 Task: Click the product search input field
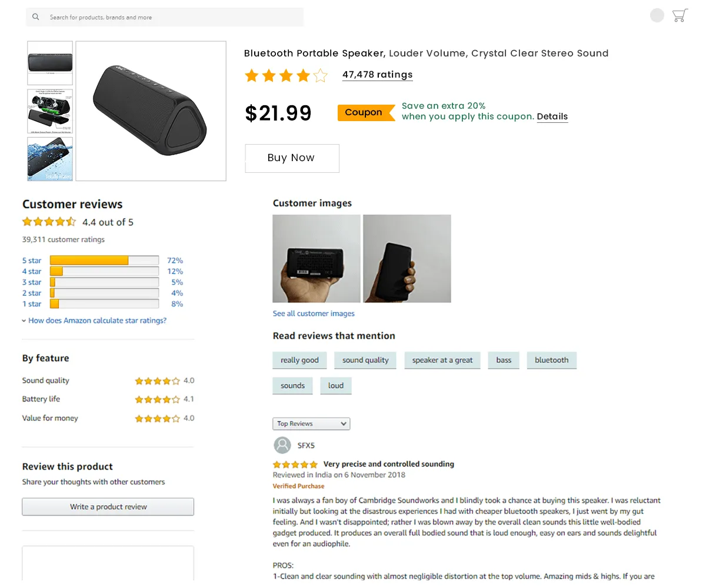point(171,18)
